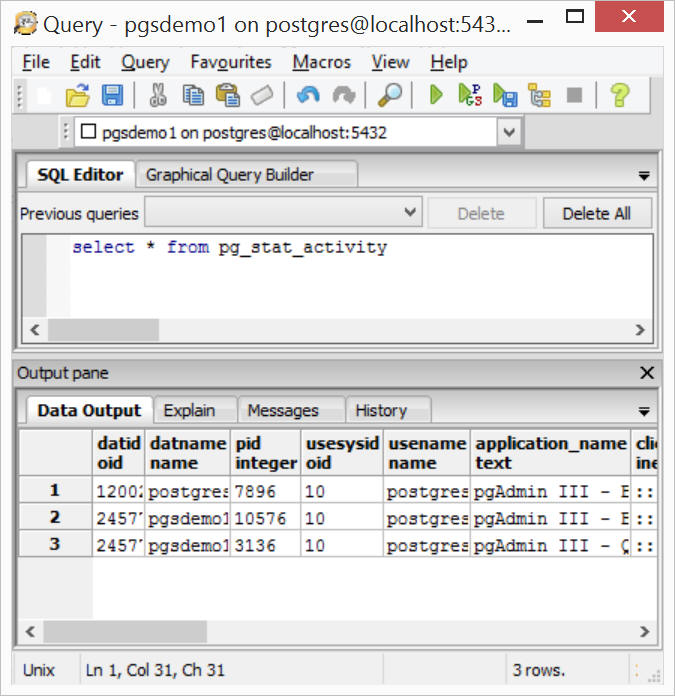675x696 pixels.
Task: Open the Favourites menu
Action: pos(231,62)
